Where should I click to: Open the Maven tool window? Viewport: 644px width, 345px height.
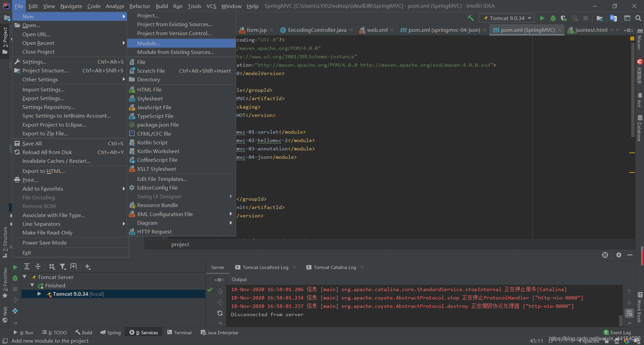pyautogui.click(x=640, y=39)
